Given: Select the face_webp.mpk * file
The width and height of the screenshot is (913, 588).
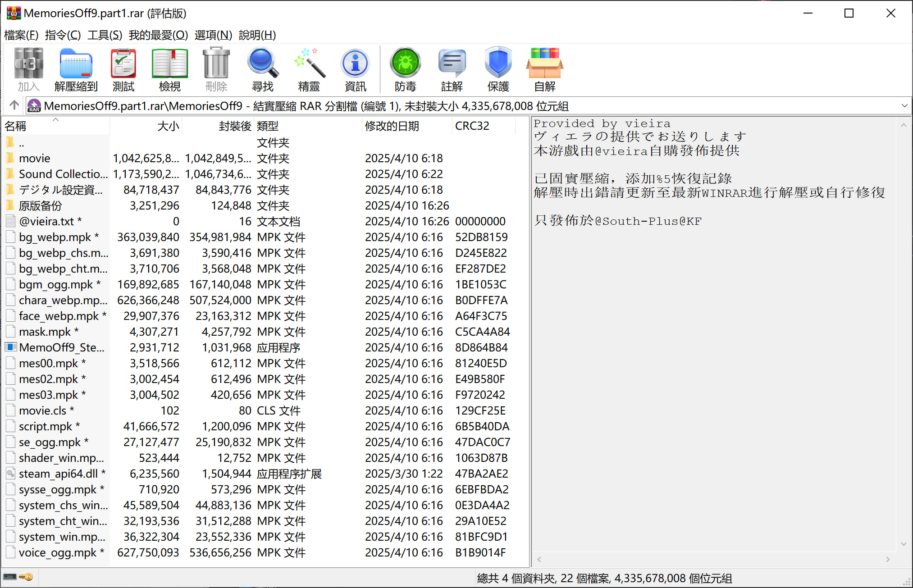Looking at the screenshot, I should (x=63, y=316).
